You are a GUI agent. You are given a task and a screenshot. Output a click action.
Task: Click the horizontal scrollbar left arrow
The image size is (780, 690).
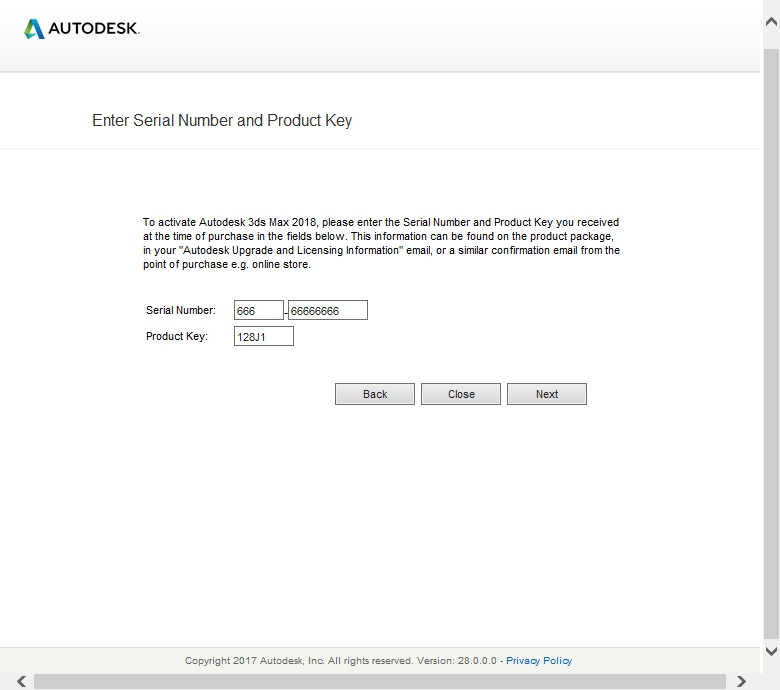coord(22,681)
